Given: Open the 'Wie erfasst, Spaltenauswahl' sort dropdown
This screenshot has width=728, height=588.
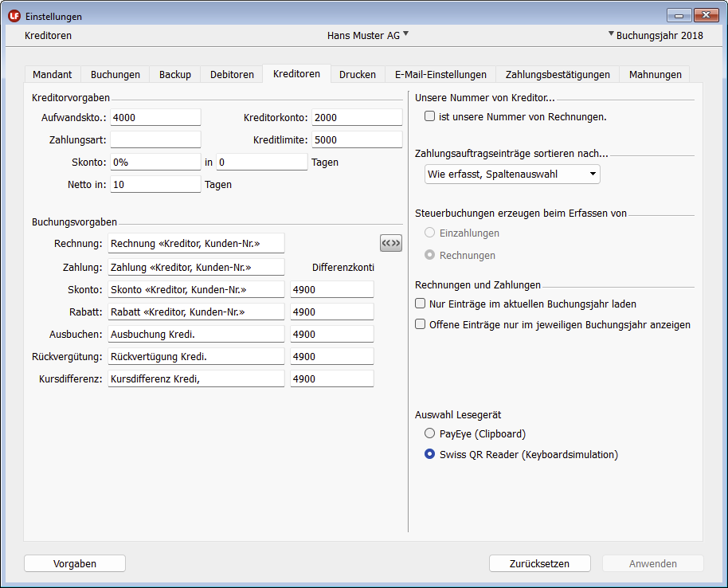Looking at the screenshot, I should (512, 174).
